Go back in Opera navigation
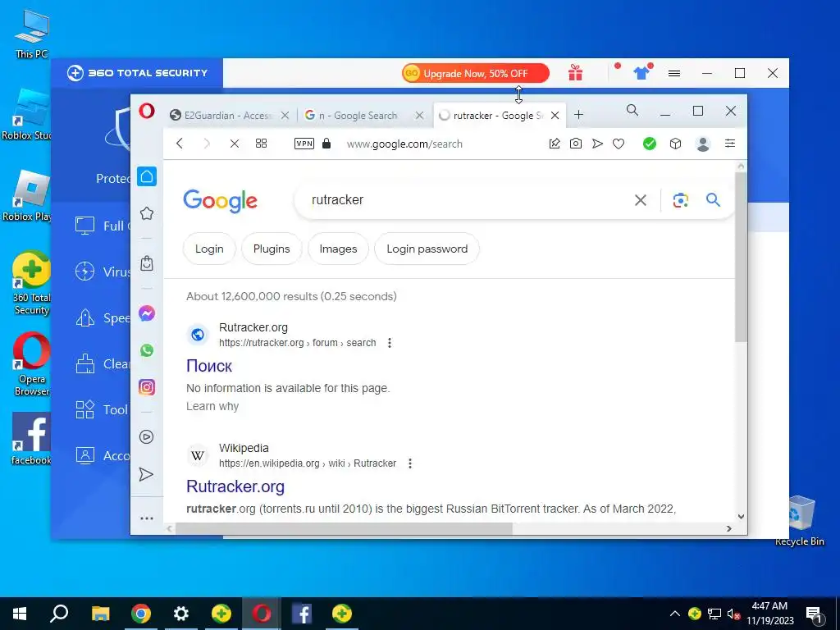Image resolution: width=840 pixels, height=630 pixels. click(x=180, y=144)
